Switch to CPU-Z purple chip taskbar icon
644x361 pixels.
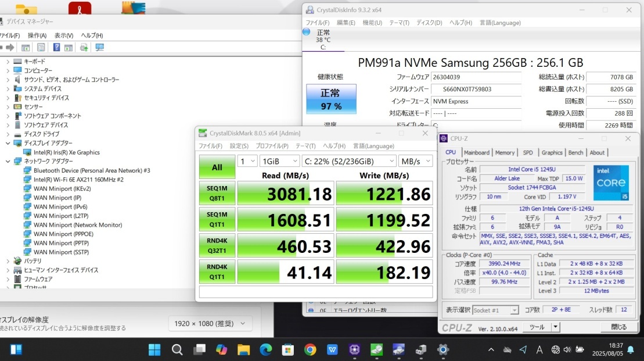pyautogui.click(x=354, y=349)
